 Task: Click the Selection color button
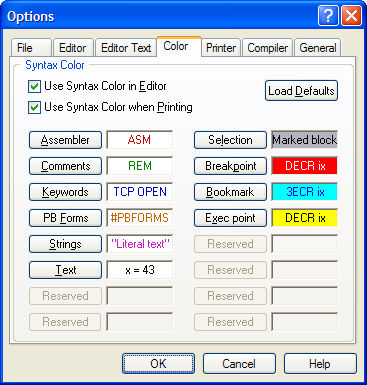[x=230, y=140]
